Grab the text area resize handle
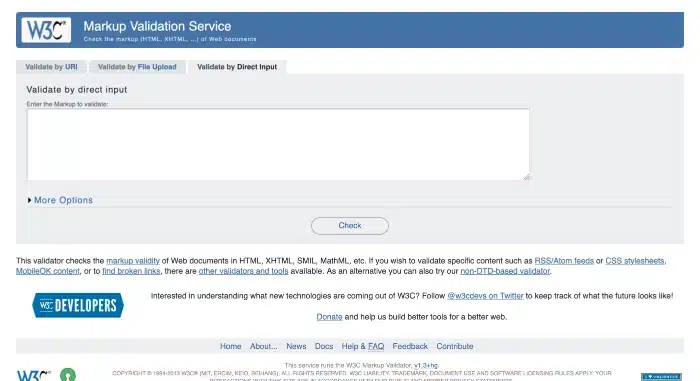The height and width of the screenshot is (381, 700). tap(526, 177)
